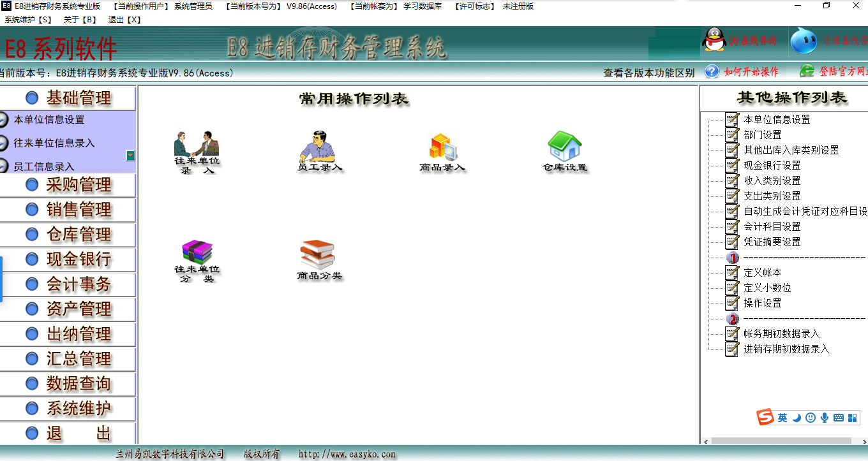Select 自动生成会计凭证对应科目 tree item

805,211
